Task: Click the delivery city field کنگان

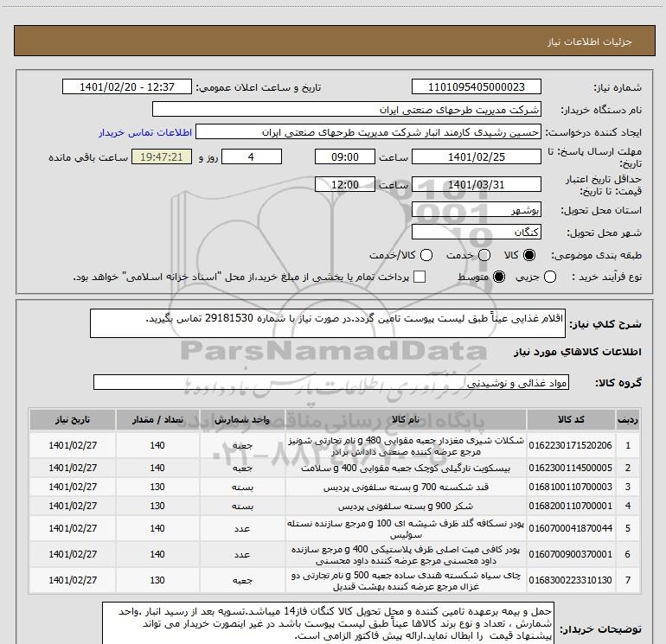Action: pyautogui.click(x=476, y=233)
